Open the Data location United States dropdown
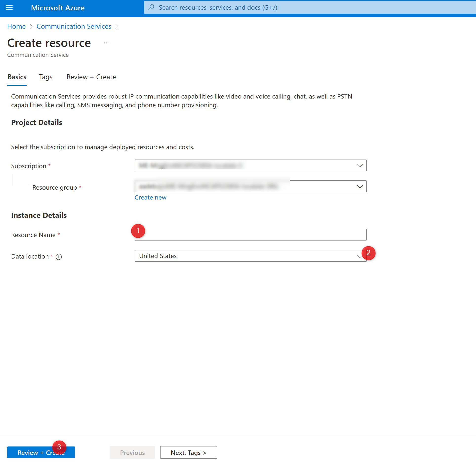The image size is (476, 465). click(250, 256)
